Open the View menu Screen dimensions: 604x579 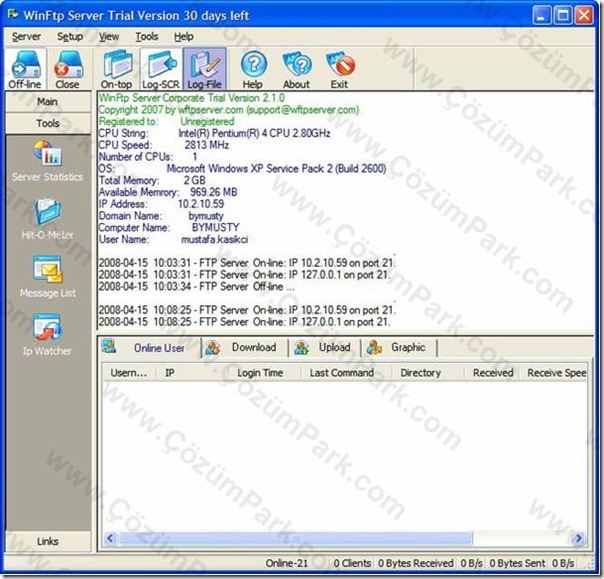coord(109,37)
